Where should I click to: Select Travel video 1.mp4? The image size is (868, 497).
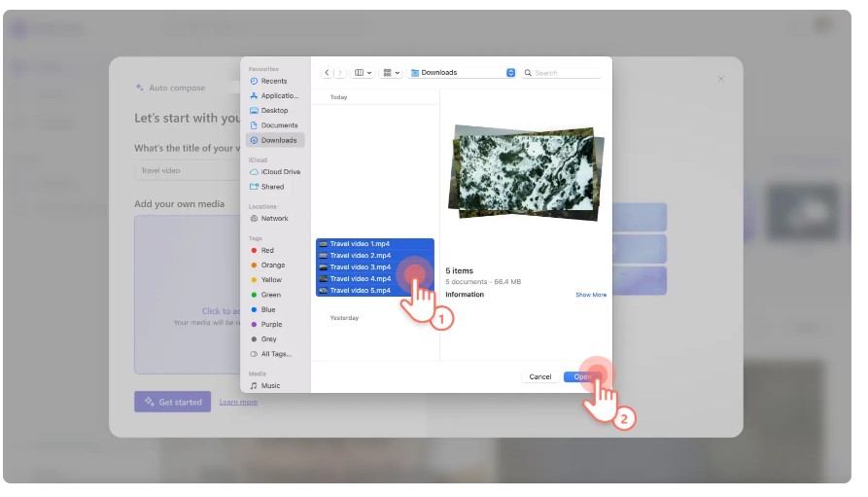pyautogui.click(x=375, y=244)
